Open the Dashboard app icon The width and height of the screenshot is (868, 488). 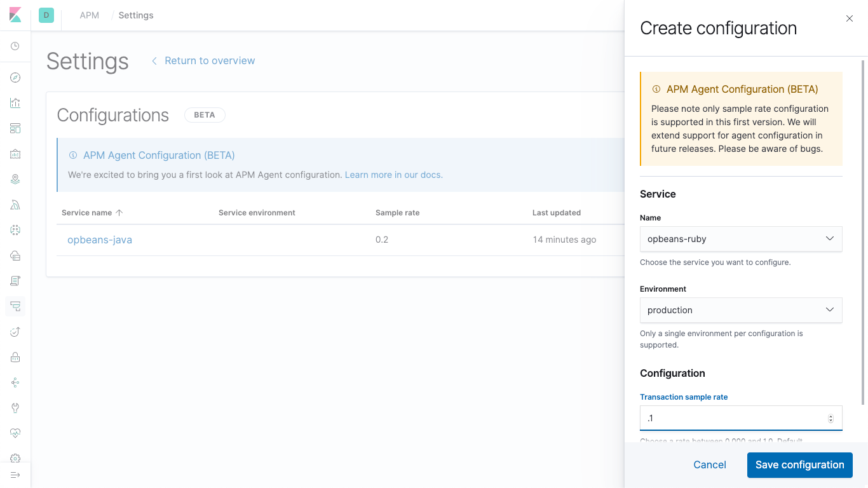(15, 128)
